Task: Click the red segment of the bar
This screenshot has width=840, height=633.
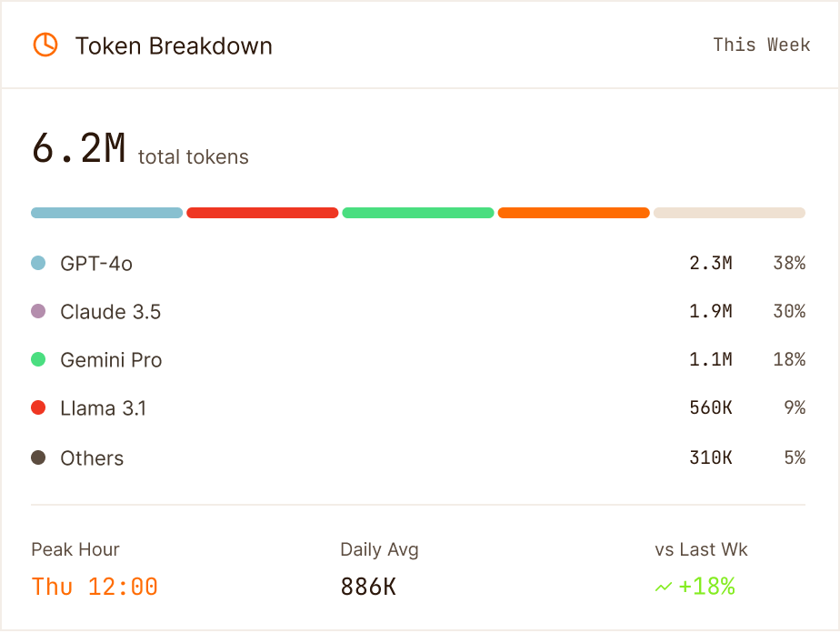Action: (263, 213)
